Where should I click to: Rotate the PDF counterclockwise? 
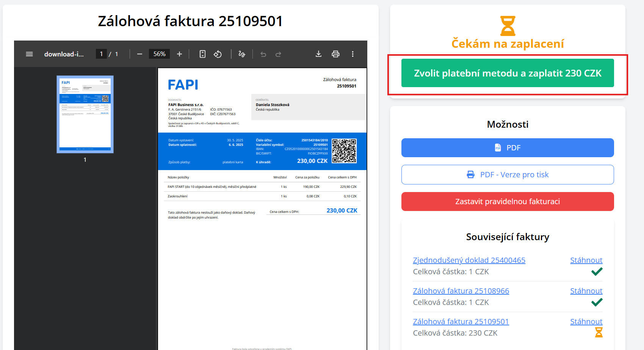click(x=218, y=54)
